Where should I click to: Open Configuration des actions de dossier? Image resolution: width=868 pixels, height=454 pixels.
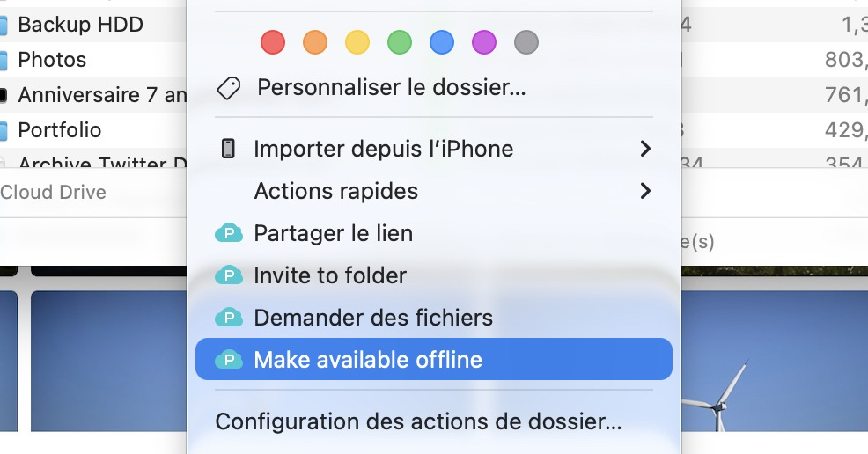tap(418, 421)
